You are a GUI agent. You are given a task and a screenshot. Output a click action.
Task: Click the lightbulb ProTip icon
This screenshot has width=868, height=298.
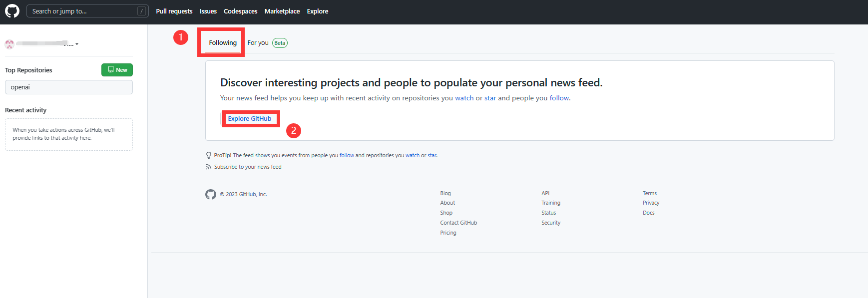[209, 155]
